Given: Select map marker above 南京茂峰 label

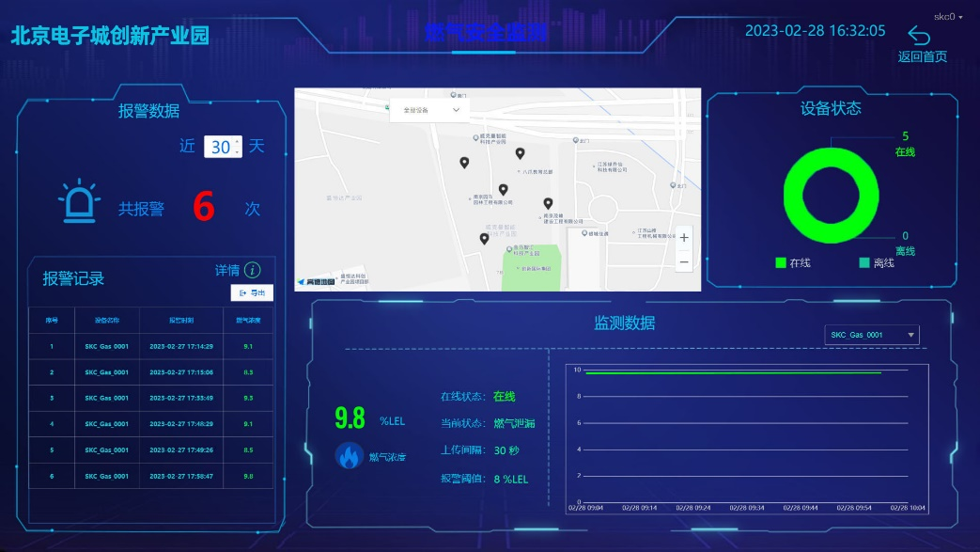Looking at the screenshot, I should [x=548, y=203].
